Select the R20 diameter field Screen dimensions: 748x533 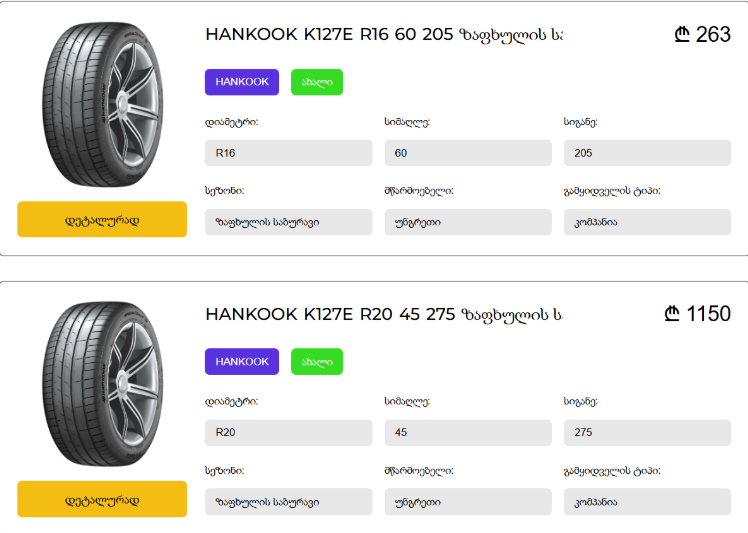pyautogui.click(x=288, y=433)
